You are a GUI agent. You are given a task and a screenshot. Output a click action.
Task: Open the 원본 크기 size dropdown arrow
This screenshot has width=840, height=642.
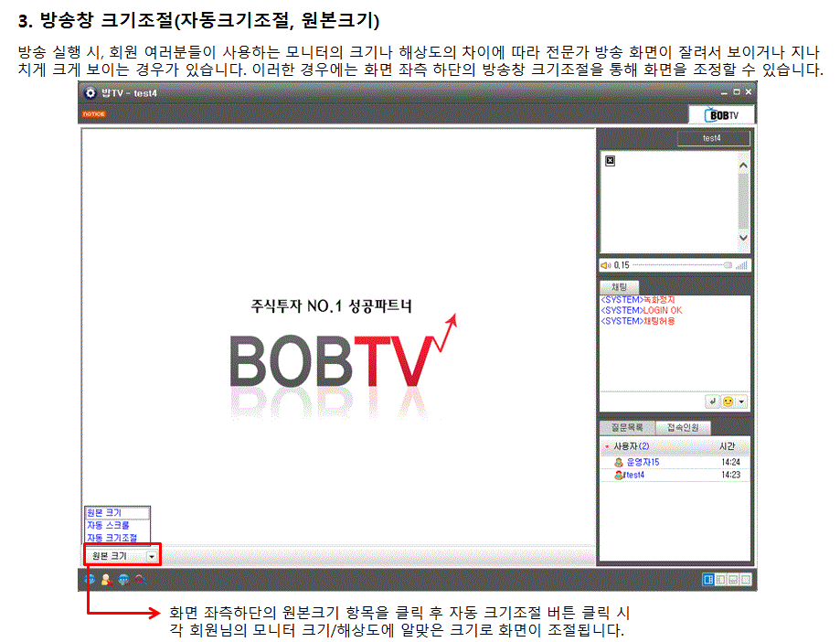coord(152,556)
